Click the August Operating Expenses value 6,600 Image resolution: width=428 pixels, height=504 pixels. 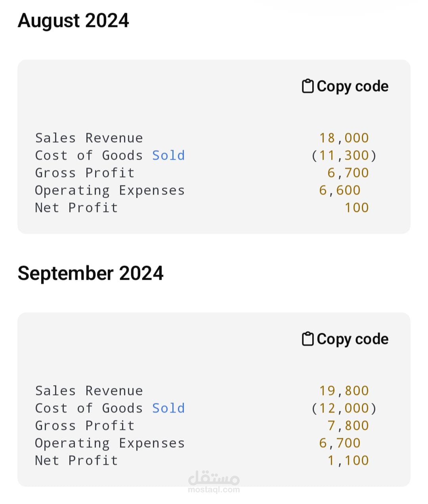pos(340,190)
